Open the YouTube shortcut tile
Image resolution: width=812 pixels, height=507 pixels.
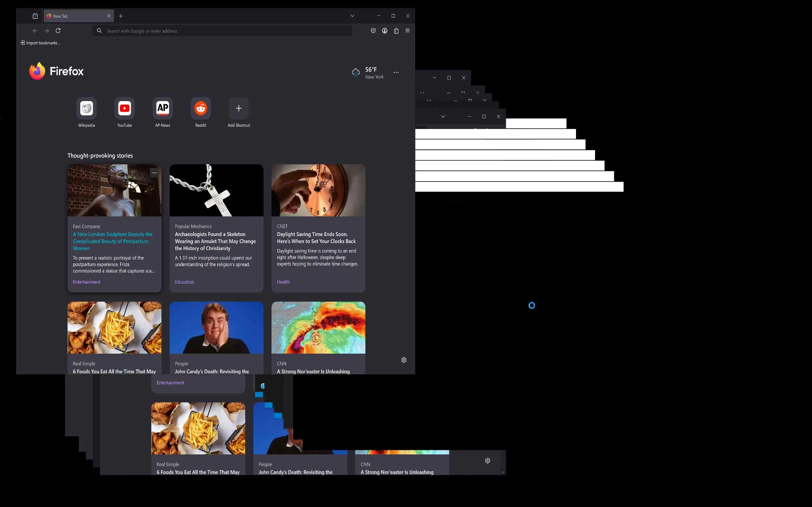(x=124, y=108)
